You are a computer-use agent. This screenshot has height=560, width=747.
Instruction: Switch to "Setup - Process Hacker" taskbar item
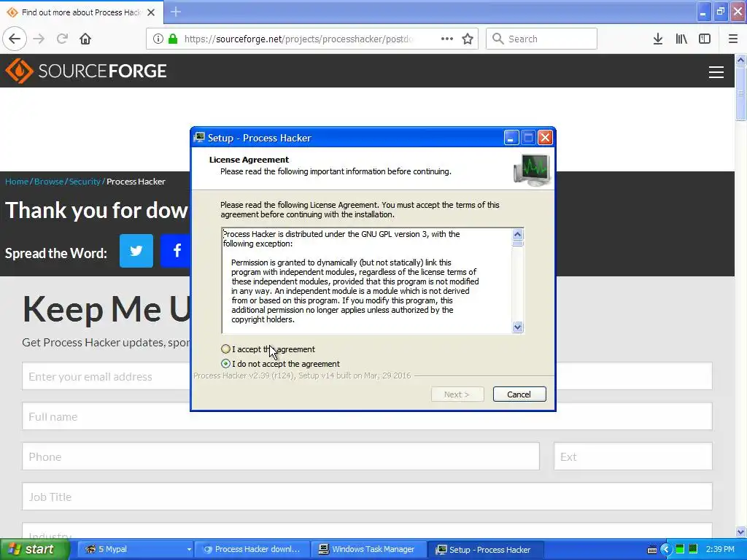coord(484,550)
